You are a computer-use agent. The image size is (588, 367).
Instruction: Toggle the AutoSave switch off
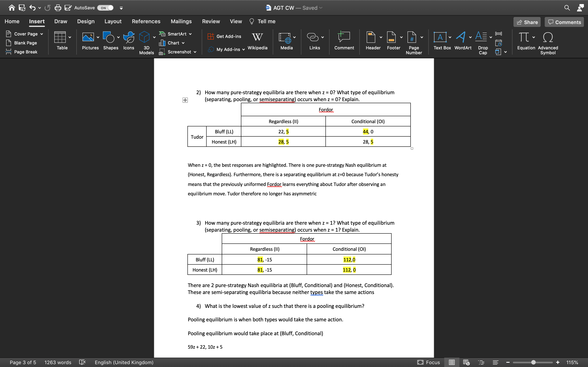pos(106,8)
